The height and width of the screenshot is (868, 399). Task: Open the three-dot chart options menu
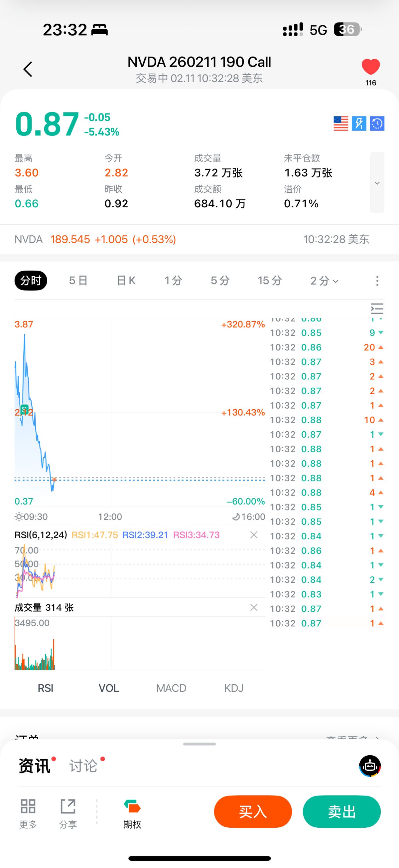(x=377, y=281)
